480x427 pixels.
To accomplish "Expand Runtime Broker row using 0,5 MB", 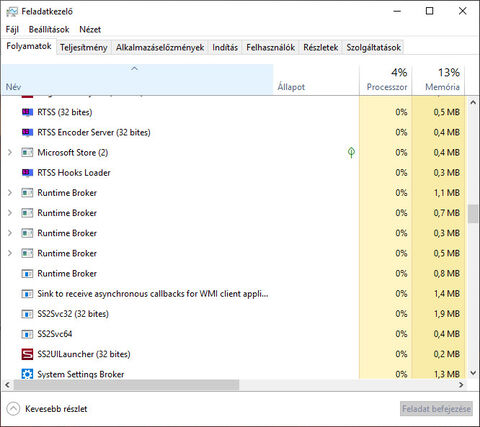I will pos(10,253).
